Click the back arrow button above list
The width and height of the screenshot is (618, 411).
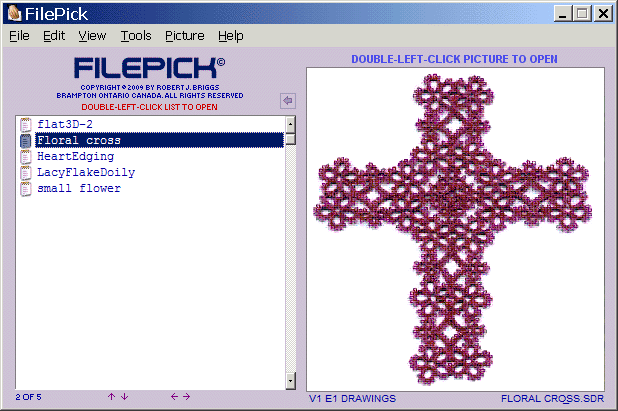tap(288, 100)
